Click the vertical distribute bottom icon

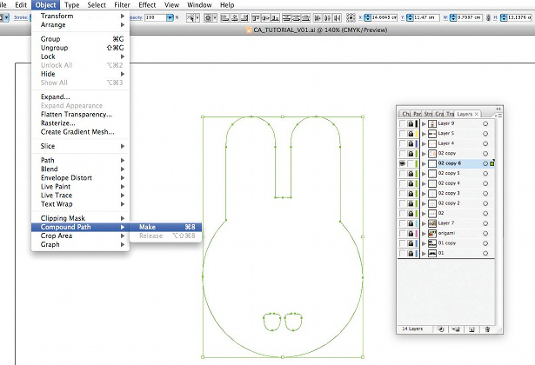click(306, 18)
